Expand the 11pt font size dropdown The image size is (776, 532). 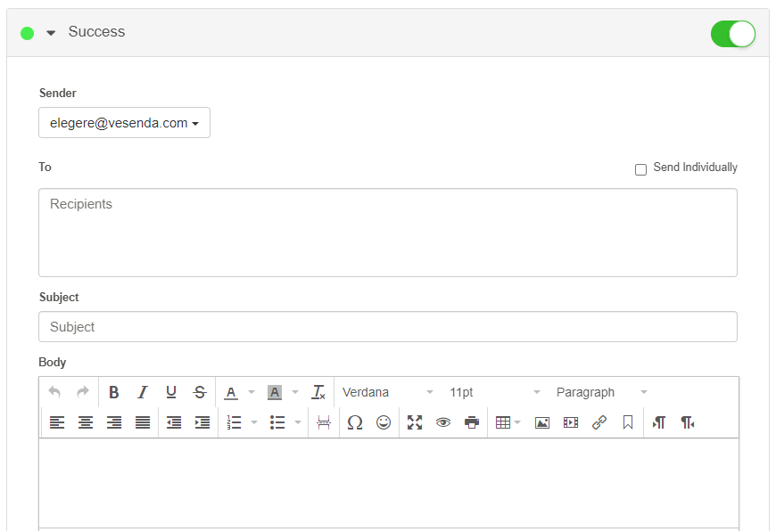point(495,392)
